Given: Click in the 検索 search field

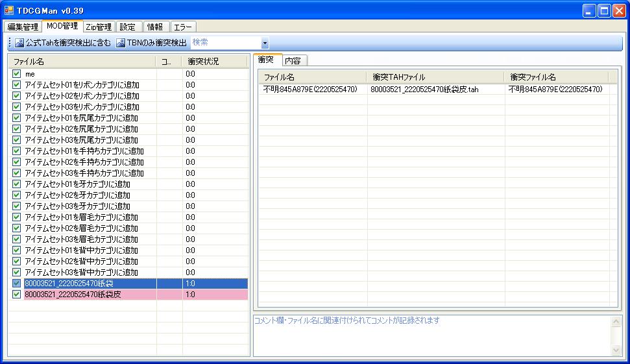Looking at the screenshot, I should point(225,43).
